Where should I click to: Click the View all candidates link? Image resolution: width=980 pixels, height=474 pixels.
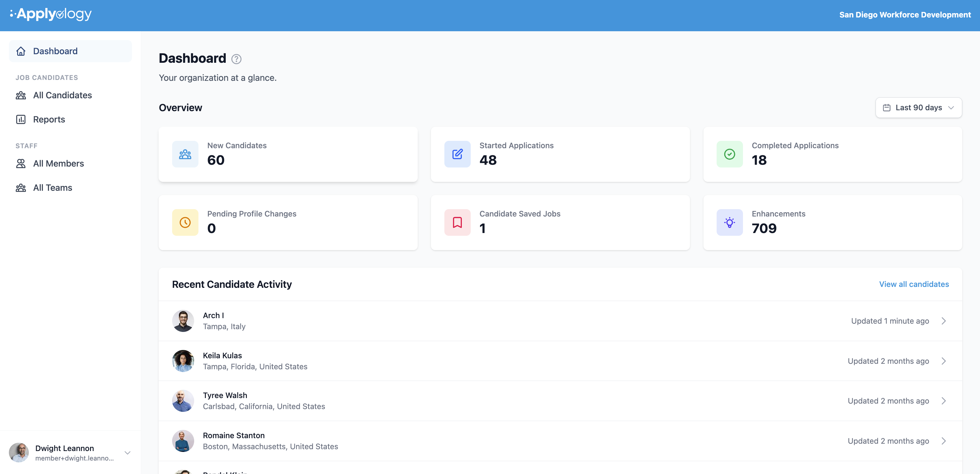tap(914, 284)
